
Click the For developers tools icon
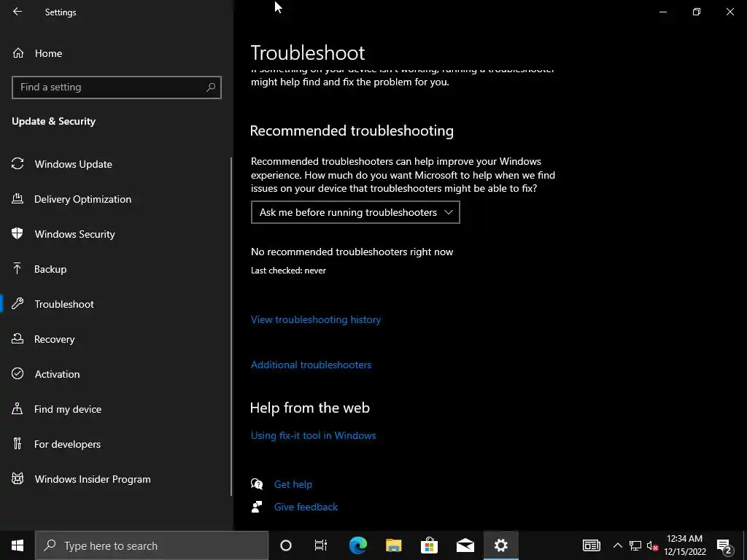tap(18, 443)
